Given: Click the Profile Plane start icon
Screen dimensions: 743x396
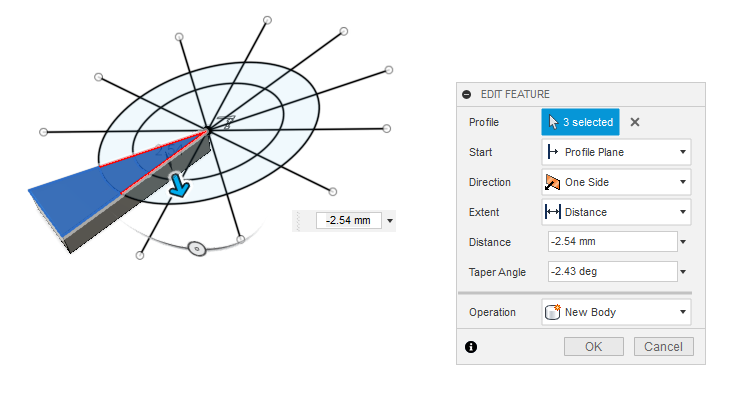Looking at the screenshot, I should click(x=553, y=152).
